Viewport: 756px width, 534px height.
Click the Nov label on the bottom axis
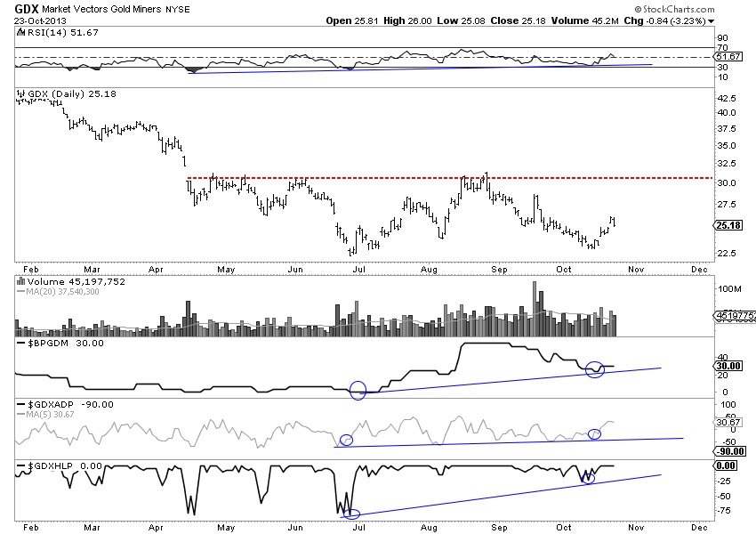[636, 527]
